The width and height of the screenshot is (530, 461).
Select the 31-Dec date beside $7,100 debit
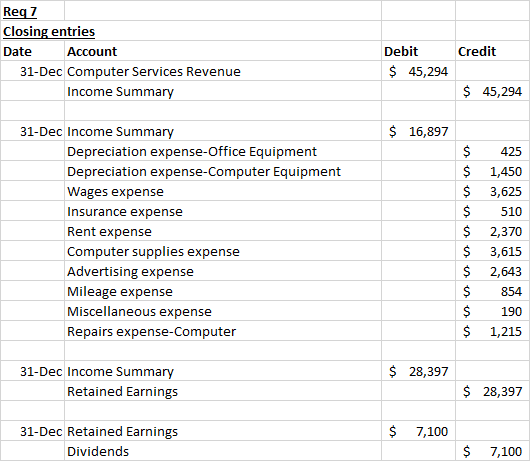(x=32, y=431)
